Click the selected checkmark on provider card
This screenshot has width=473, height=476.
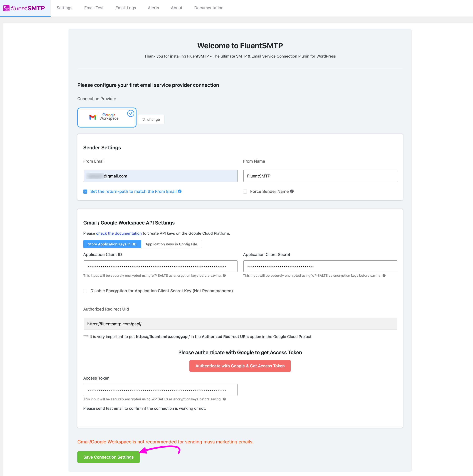[130, 113]
